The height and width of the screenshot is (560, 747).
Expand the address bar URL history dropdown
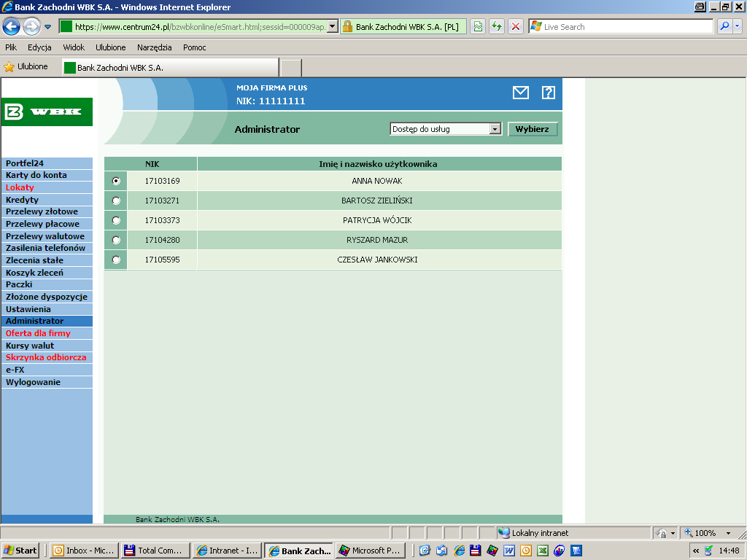point(333,27)
